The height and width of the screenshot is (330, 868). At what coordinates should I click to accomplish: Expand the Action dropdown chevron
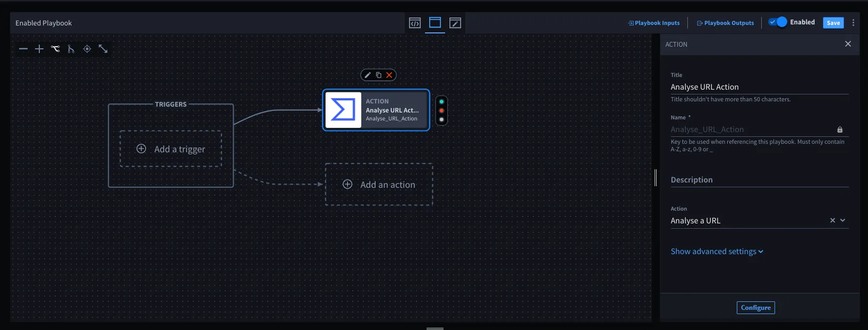point(843,220)
